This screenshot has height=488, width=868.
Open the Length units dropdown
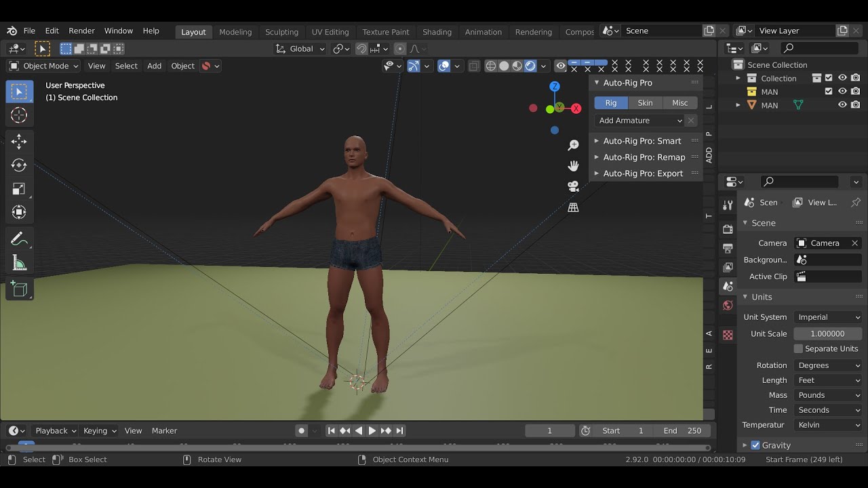tap(828, 380)
